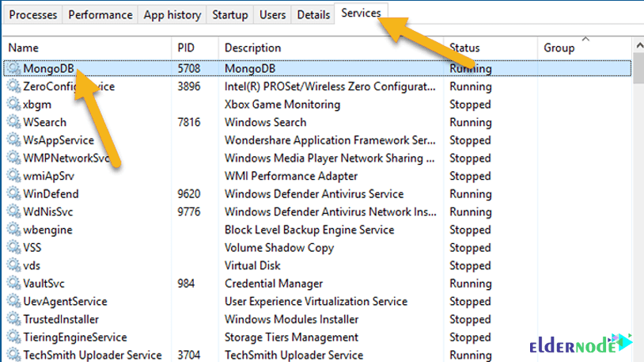Click the scrollbar up arrow
This screenshot has height=362, width=644.
pyautogui.click(x=638, y=44)
